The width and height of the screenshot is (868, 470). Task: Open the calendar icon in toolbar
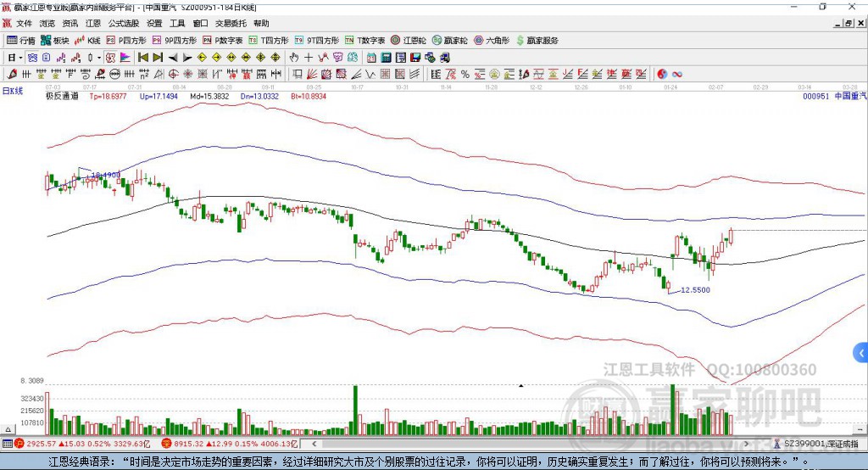[x=371, y=57]
